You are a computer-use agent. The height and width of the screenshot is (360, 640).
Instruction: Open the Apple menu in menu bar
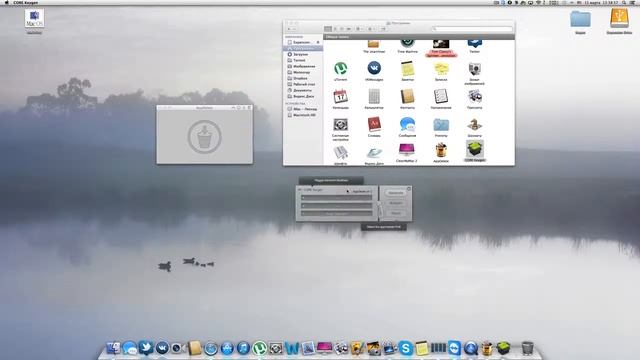pos(6,2)
